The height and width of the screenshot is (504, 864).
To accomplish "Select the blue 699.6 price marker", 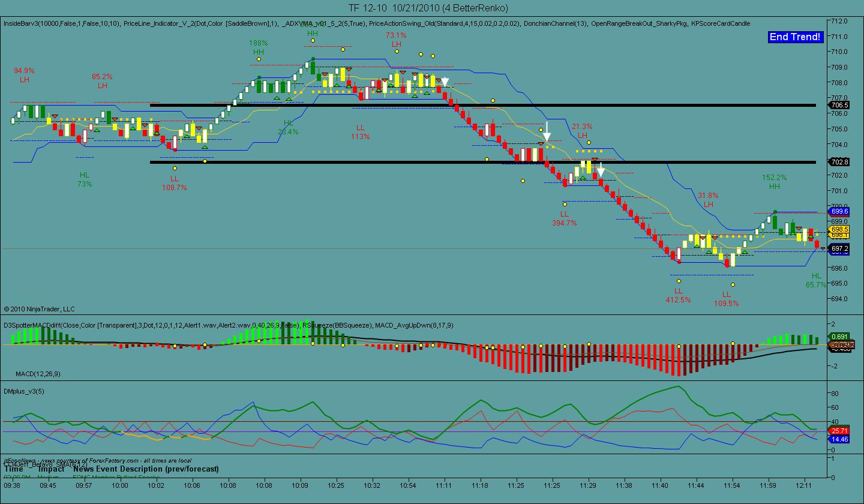I will pos(839,211).
